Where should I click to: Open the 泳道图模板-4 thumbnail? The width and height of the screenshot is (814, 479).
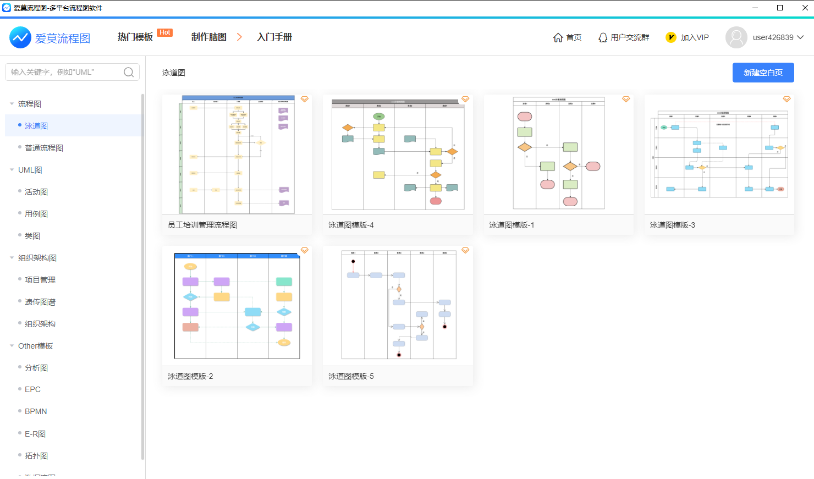398,155
